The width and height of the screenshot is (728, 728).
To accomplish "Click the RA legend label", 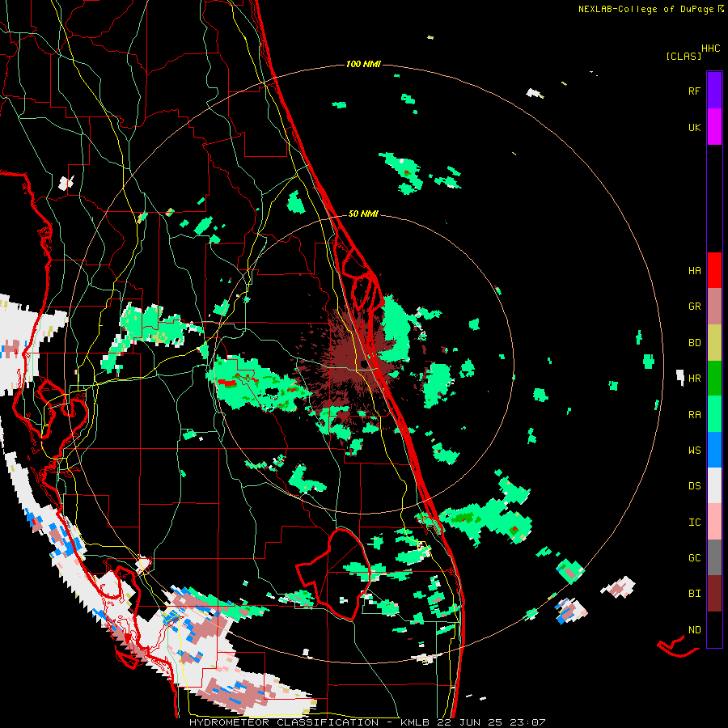I will point(695,415).
